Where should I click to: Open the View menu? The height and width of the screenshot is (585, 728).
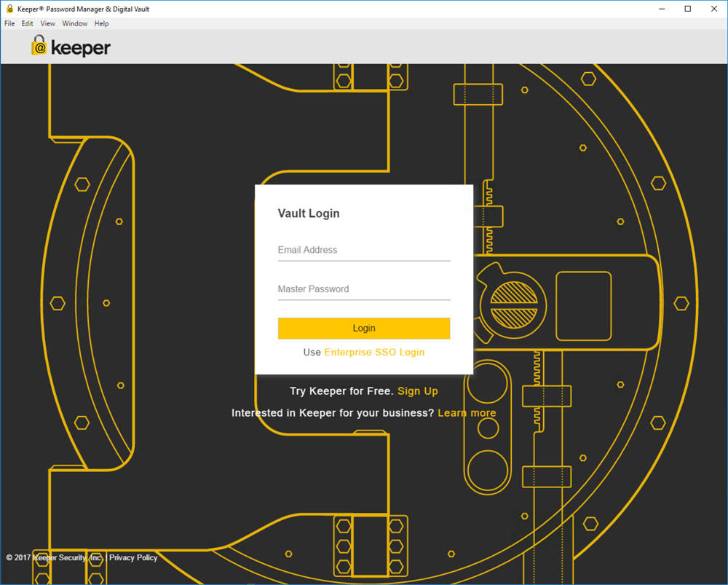tap(47, 23)
